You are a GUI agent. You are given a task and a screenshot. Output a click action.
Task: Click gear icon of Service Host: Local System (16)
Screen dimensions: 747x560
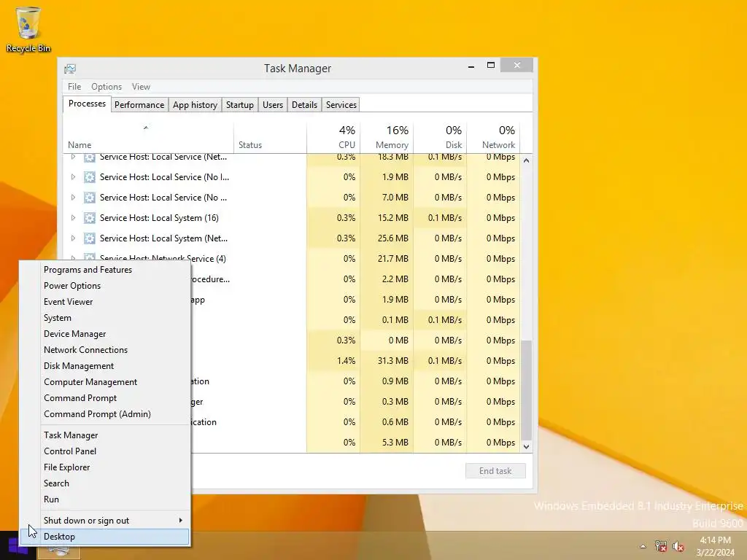90,218
